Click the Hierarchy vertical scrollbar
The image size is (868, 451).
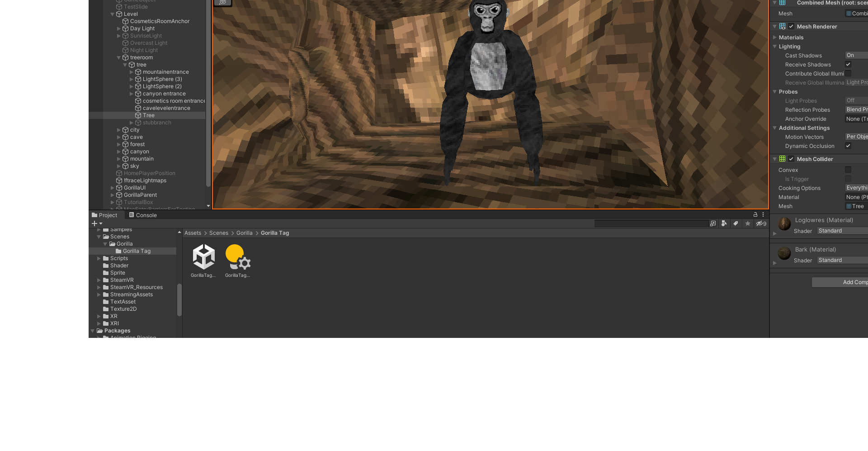208,93
